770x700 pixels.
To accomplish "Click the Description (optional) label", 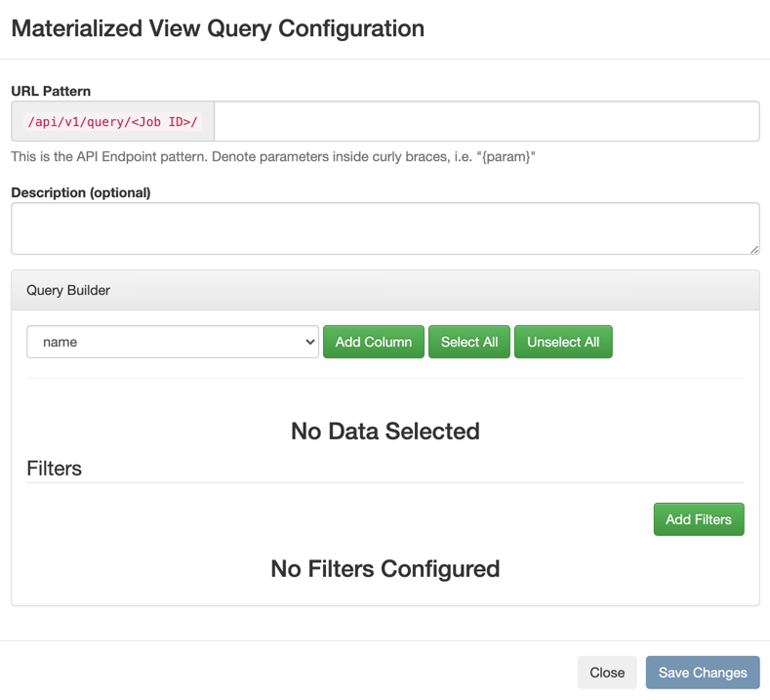I will tap(81, 192).
